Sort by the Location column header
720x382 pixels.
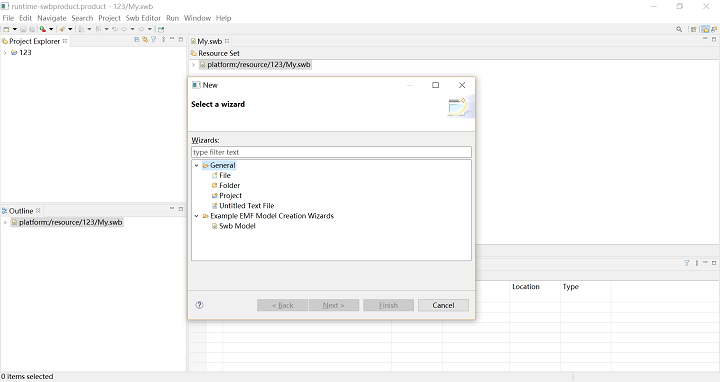(526, 286)
